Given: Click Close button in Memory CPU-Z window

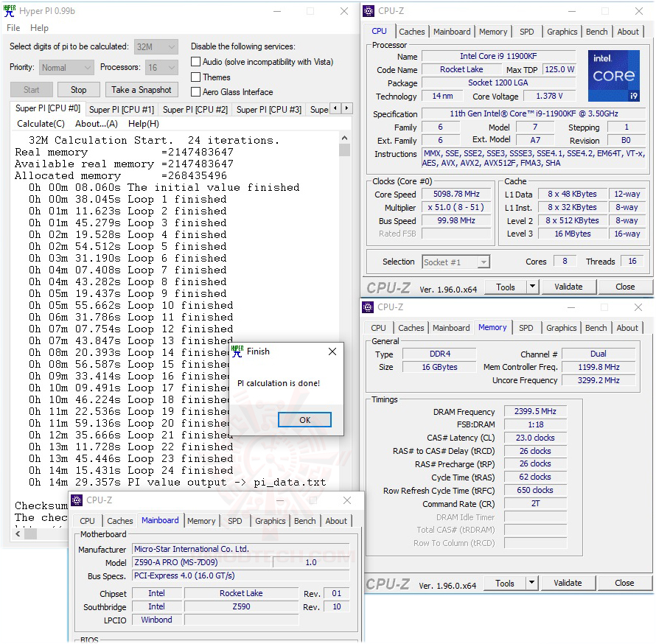Looking at the screenshot, I should coord(624,583).
